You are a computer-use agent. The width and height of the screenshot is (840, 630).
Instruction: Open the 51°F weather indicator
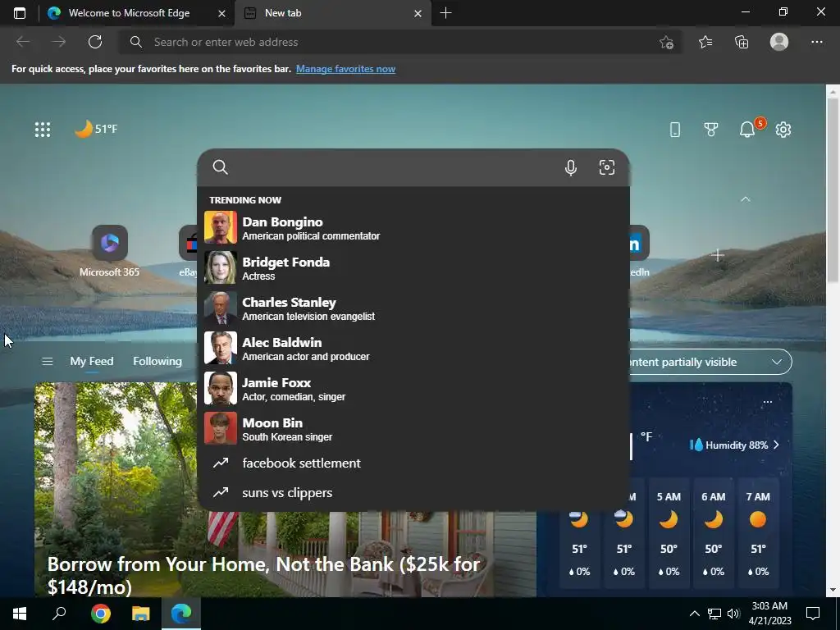tap(96, 129)
